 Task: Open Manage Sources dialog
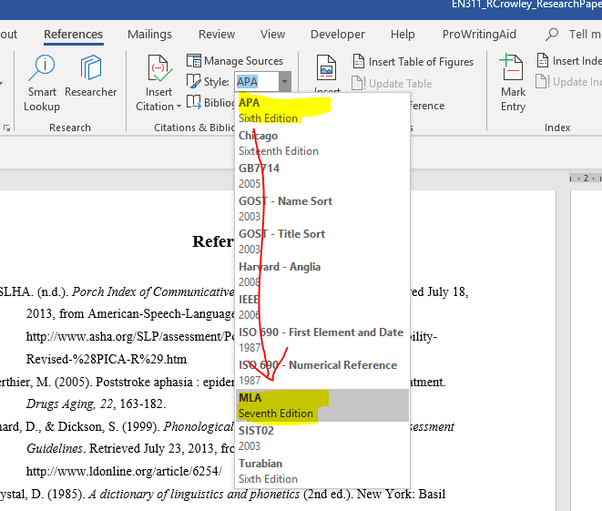coord(235,61)
